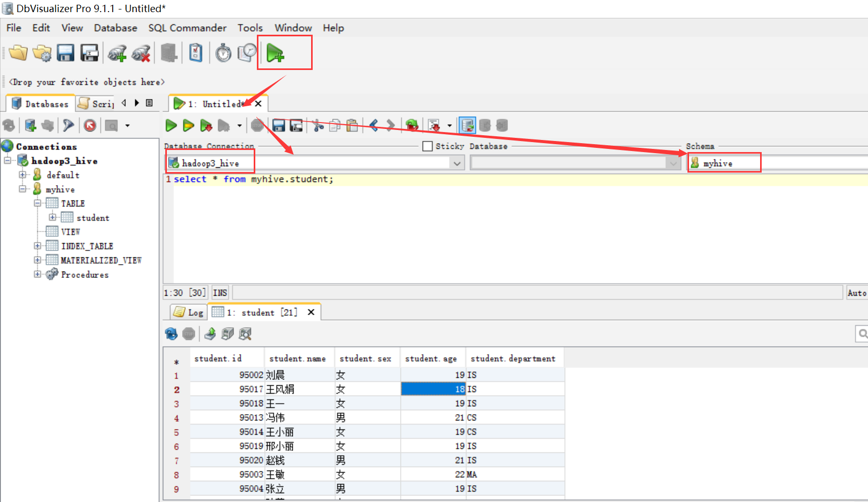
Task: Click the Paste clipboard icon in editor toolbar
Action: click(x=352, y=125)
